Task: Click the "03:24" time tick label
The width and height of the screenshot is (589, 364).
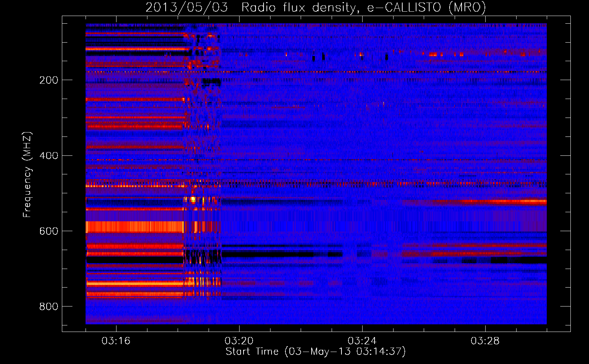Action: coord(362,341)
